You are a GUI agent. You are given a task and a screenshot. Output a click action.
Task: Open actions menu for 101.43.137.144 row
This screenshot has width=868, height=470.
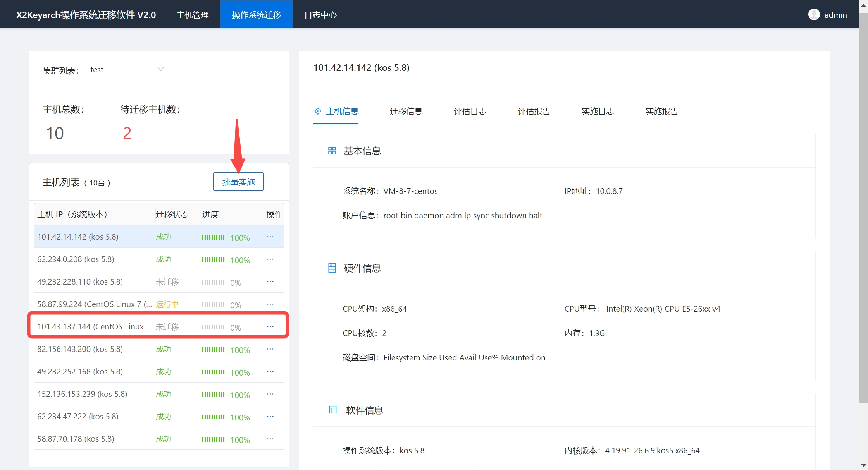(x=270, y=327)
